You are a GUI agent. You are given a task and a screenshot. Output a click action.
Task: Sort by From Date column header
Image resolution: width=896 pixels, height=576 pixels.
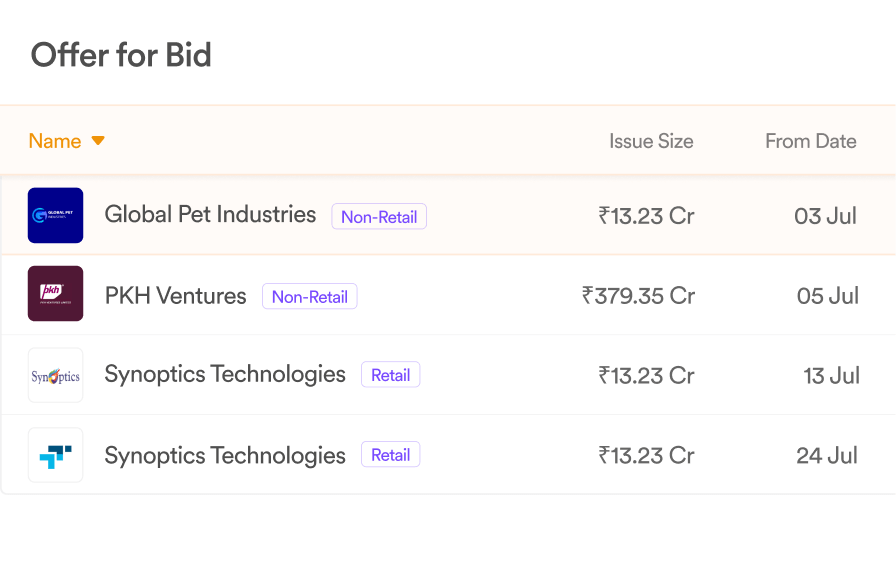(x=811, y=141)
